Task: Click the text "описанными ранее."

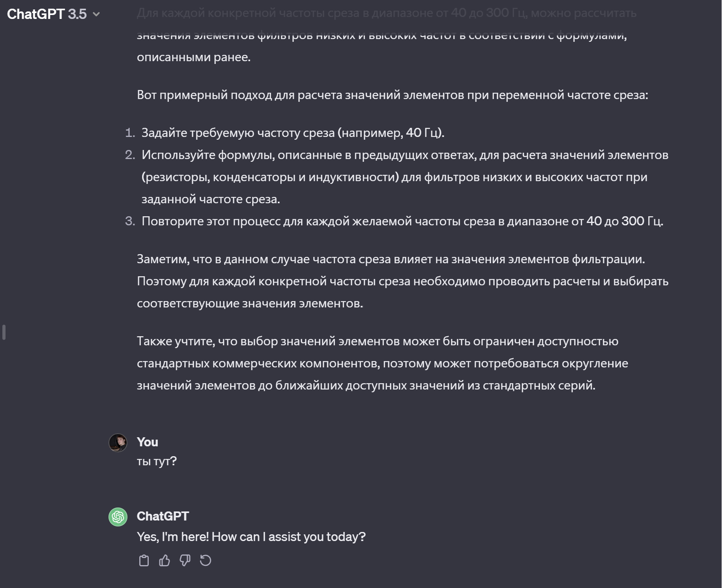Action: tap(194, 57)
